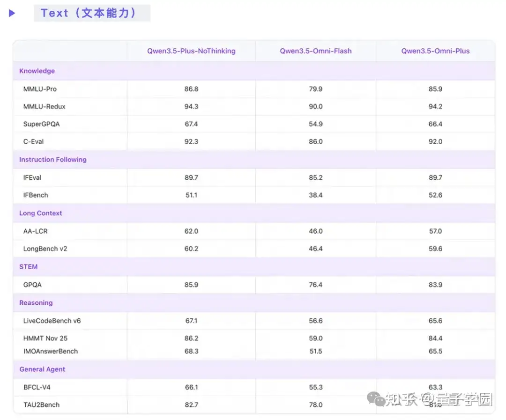Click the purple triangle arrow beside Text heading
This screenshot has height=420, width=506.
point(12,13)
